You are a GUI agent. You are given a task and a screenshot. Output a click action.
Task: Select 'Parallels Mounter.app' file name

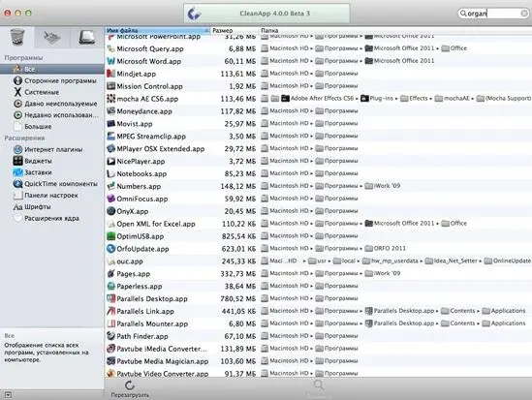coord(152,324)
